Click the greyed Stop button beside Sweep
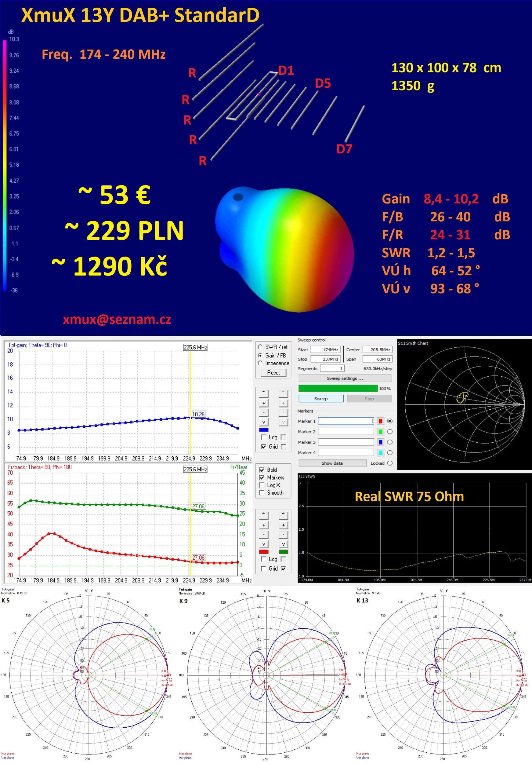532x764 pixels. pos(369,399)
